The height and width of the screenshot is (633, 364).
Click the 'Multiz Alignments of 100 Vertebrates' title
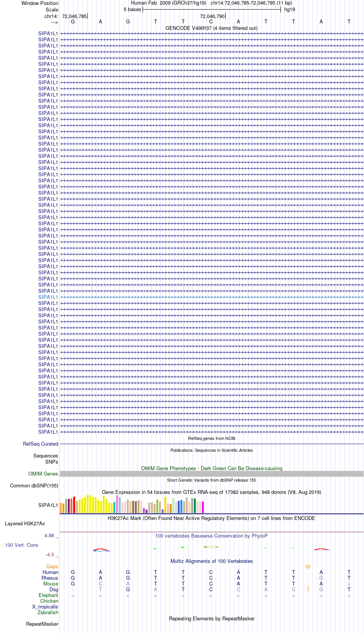coord(212,561)
